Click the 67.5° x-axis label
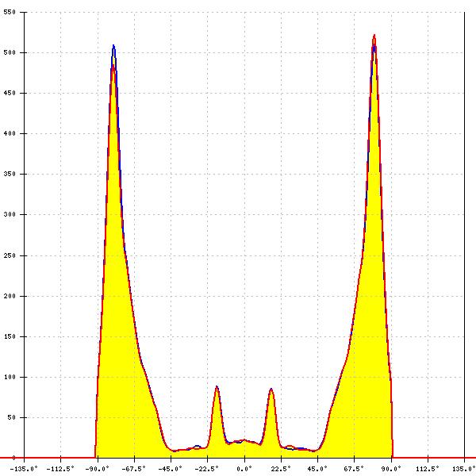 click(354, 469)
